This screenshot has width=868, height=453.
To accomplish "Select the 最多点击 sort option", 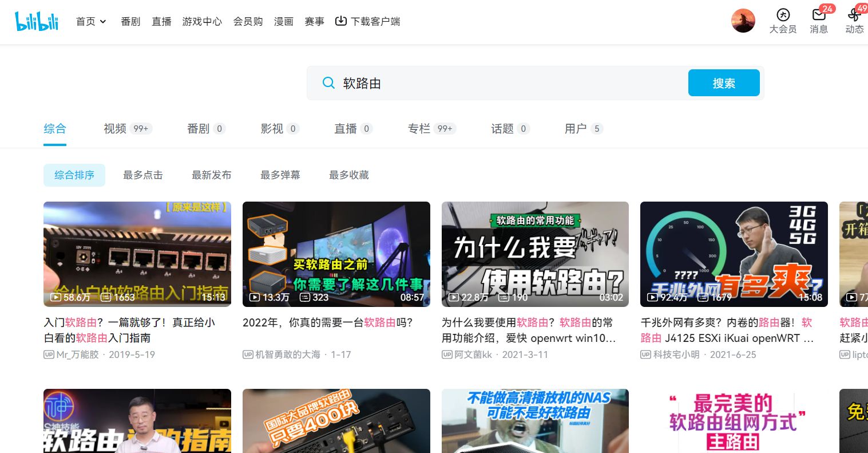I will [x=143, y=175].
